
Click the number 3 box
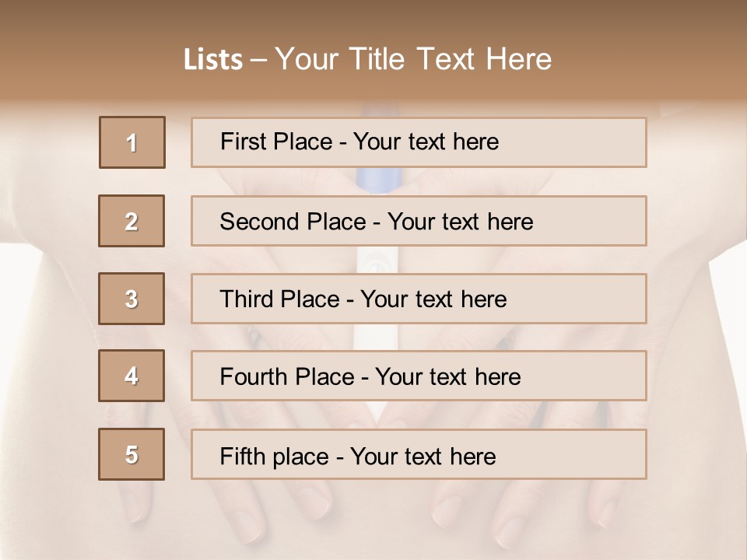(x=132, y=299)
